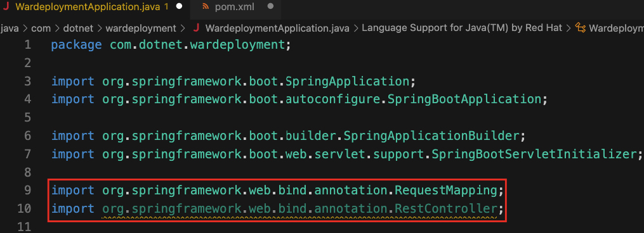Click the class symbol icon in breadcrumb
The image size is (644, 233).
[581, 28]
